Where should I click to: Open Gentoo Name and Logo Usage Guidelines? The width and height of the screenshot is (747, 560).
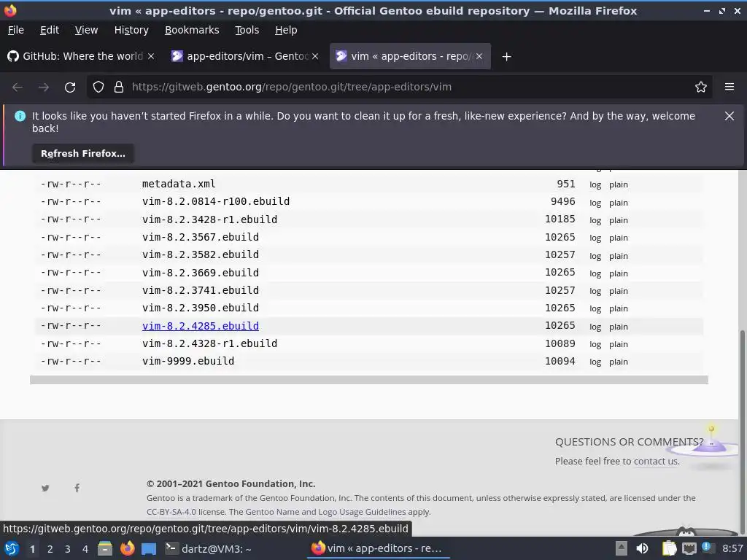325,513
